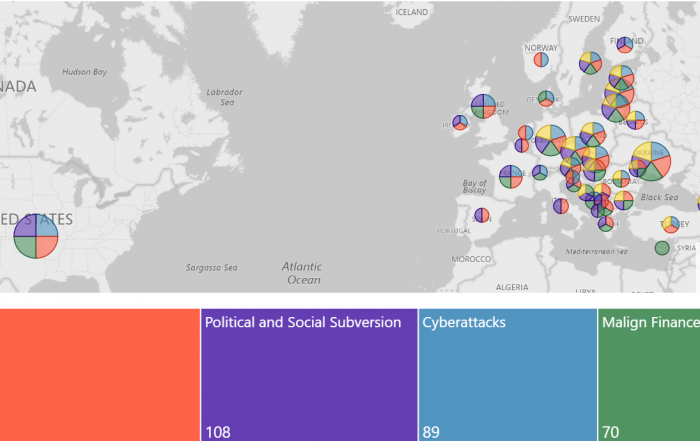Click the Poland pie marker
Screen dimensions: 700x441
[593, 134]
